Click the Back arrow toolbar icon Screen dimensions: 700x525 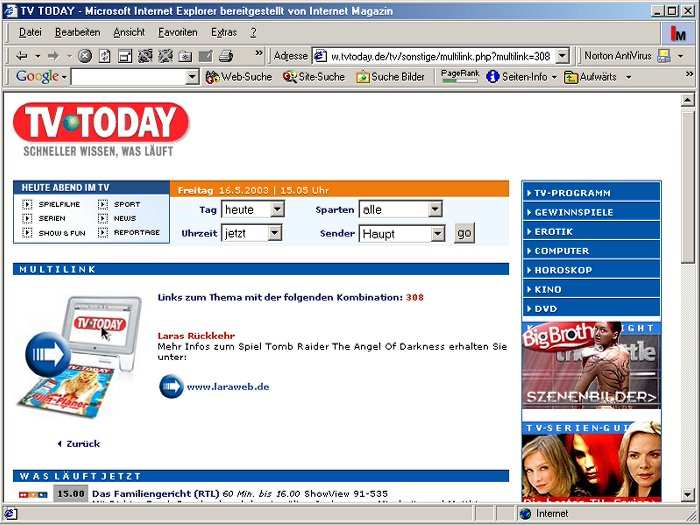21,56
